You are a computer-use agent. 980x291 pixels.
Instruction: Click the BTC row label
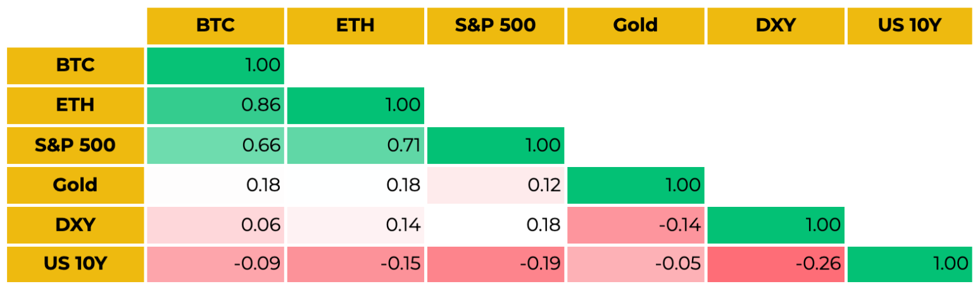click(x=75, y=66)
